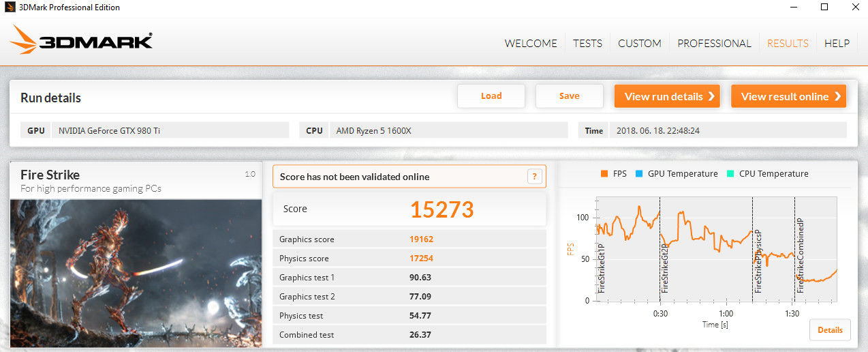Click View run details button

click(x=668, y=96)
